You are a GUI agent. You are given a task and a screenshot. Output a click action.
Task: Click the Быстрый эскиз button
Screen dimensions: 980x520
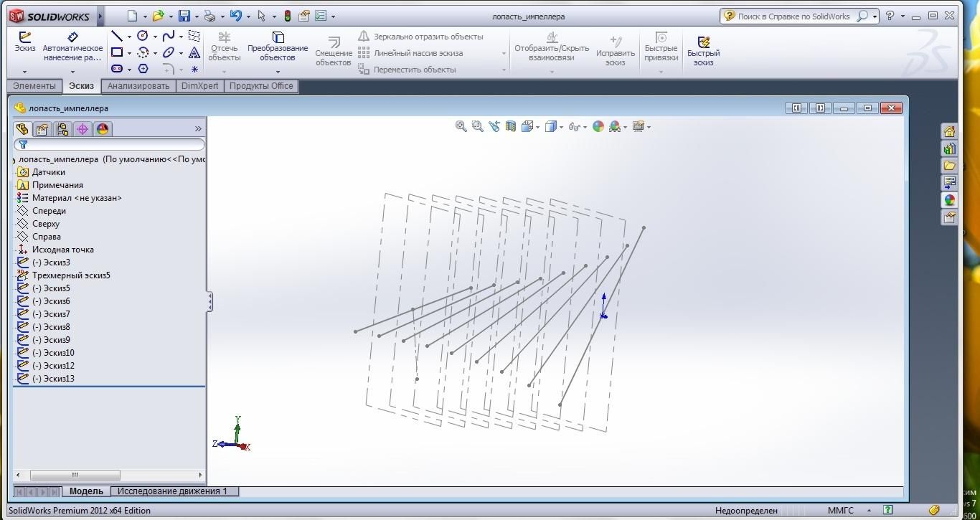pos(703,52)
